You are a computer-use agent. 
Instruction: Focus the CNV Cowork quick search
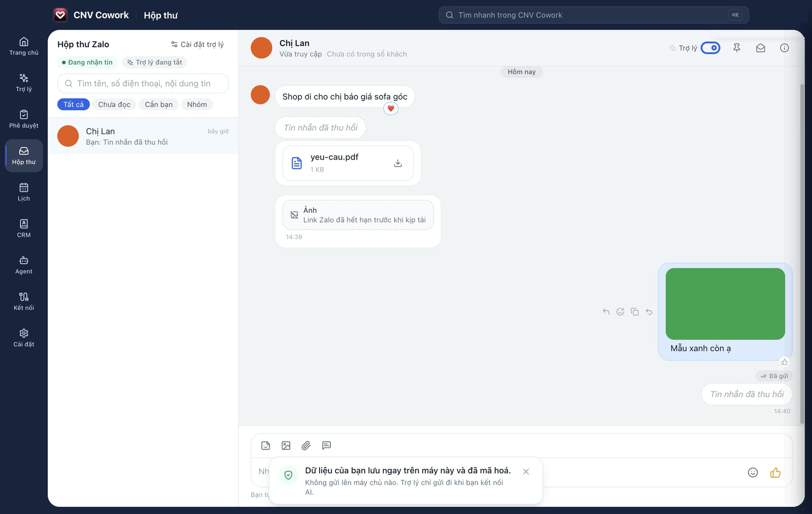point(594,15)
